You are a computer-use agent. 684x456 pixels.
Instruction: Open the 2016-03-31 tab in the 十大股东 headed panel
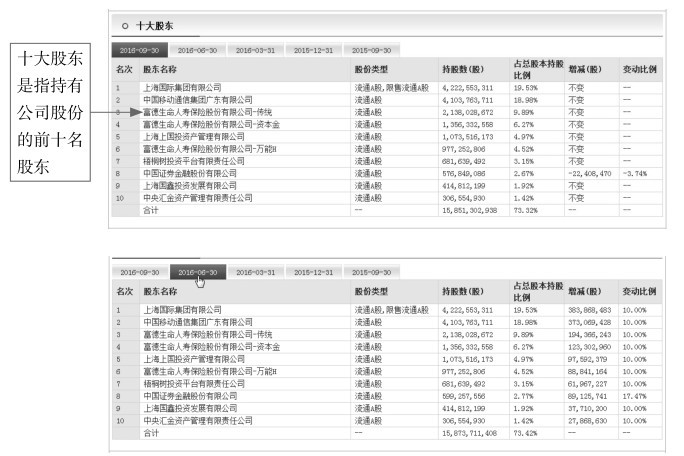point(255,50)
